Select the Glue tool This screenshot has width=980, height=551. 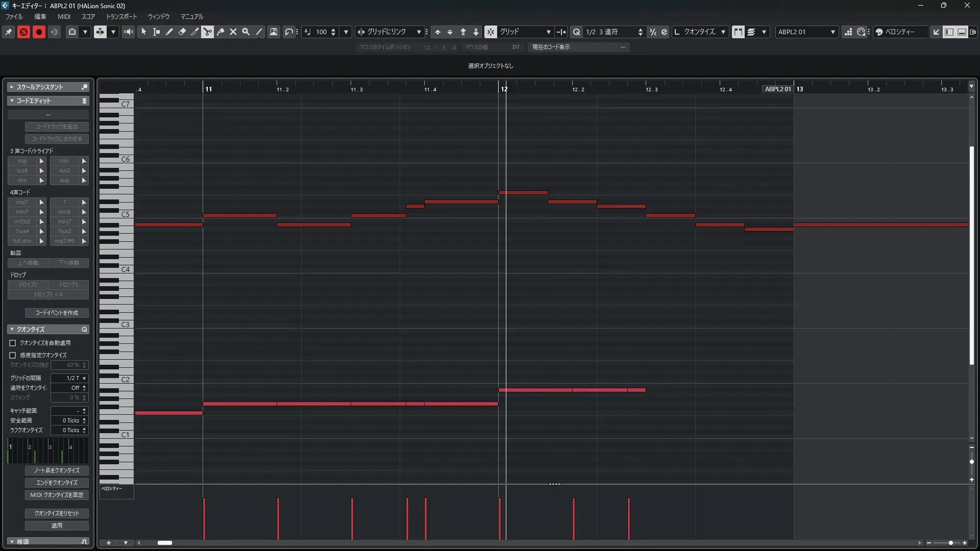click(220, 32)
